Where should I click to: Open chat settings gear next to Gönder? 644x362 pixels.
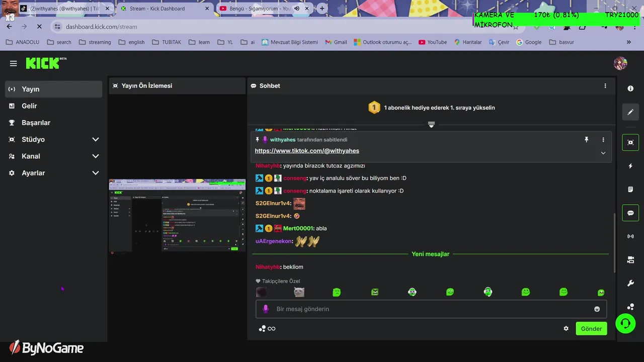click(x=566, y=328)
